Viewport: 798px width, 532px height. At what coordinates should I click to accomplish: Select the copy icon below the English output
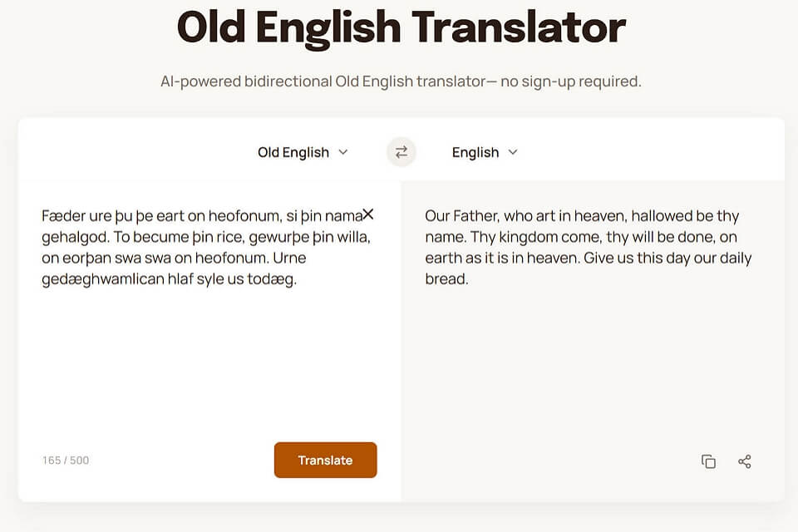coord(708,461)
